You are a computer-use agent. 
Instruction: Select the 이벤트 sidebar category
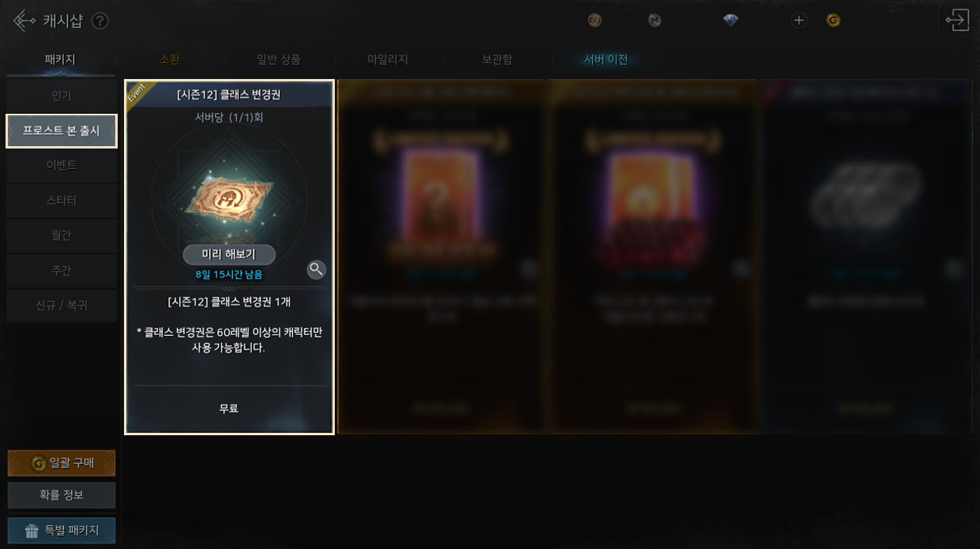click(61, 165)
